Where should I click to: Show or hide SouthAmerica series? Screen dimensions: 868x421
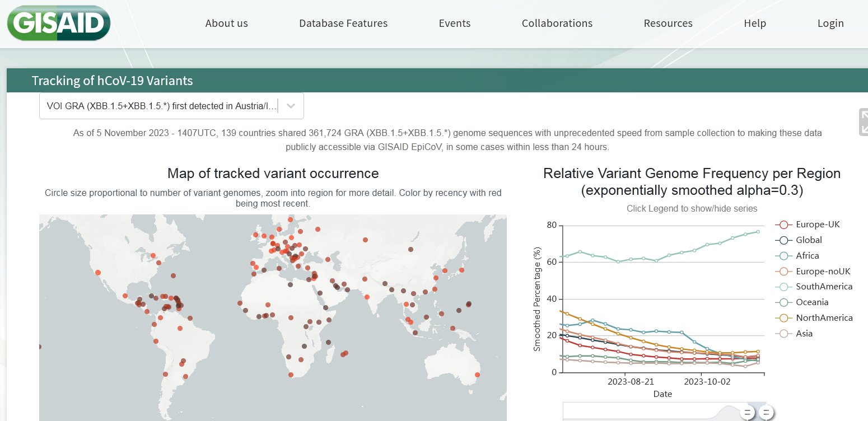click(824, 287)
